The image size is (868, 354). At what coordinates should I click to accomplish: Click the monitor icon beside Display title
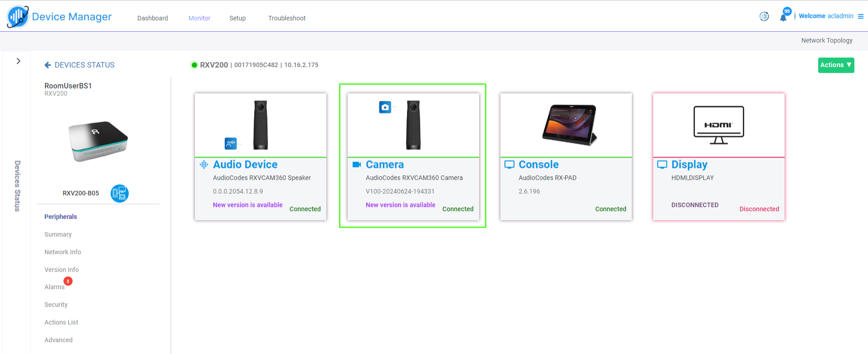point(662,164)
